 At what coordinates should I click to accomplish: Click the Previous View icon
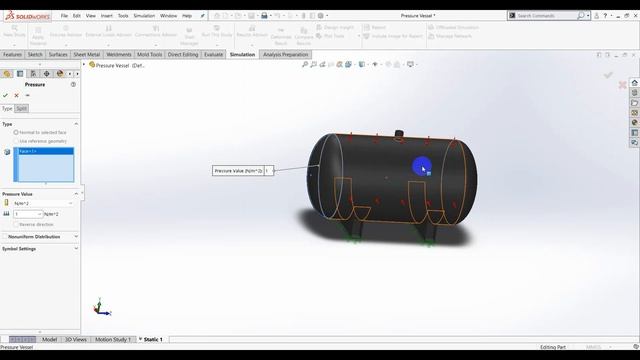coord(322,64)
